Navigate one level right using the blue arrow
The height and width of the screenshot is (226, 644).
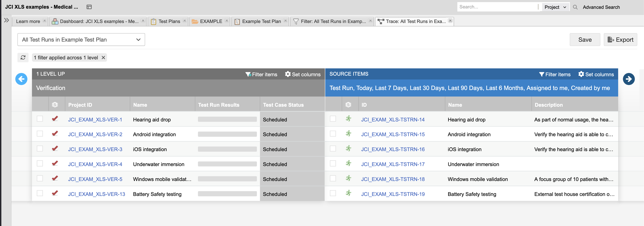629,79
